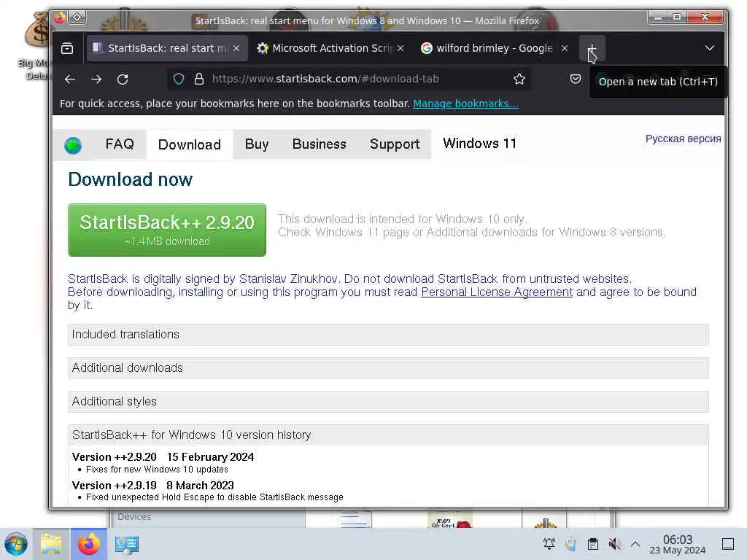Image resolution: width=747 pixels, height=560 pixels.
Task: Click the Version ++2.9.19 entry text
Action: coord(153,485)
